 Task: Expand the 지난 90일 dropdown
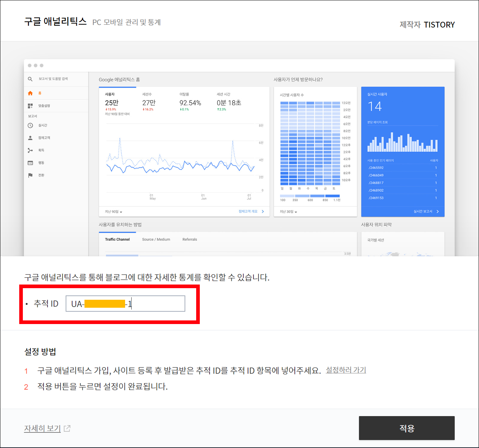point(113,212)
